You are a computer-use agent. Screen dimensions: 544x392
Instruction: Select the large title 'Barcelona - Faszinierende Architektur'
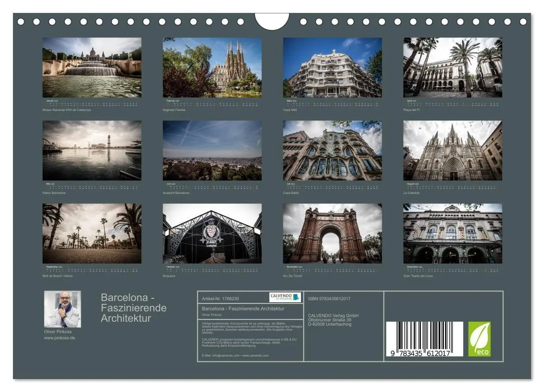[x=134, y=308]
